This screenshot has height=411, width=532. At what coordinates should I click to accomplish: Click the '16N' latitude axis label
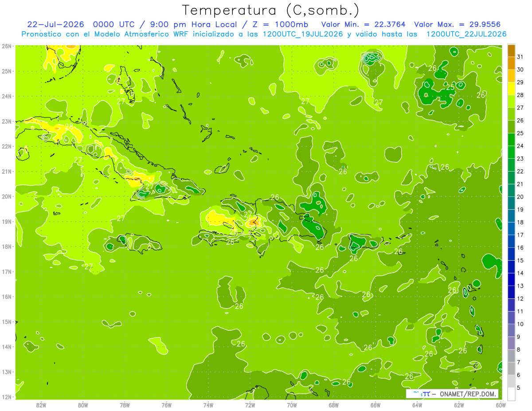click(x=7, y=297)
